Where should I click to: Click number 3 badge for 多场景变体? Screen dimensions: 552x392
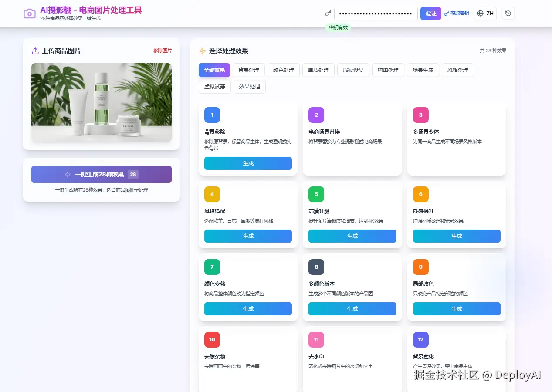tap(421, 115)
